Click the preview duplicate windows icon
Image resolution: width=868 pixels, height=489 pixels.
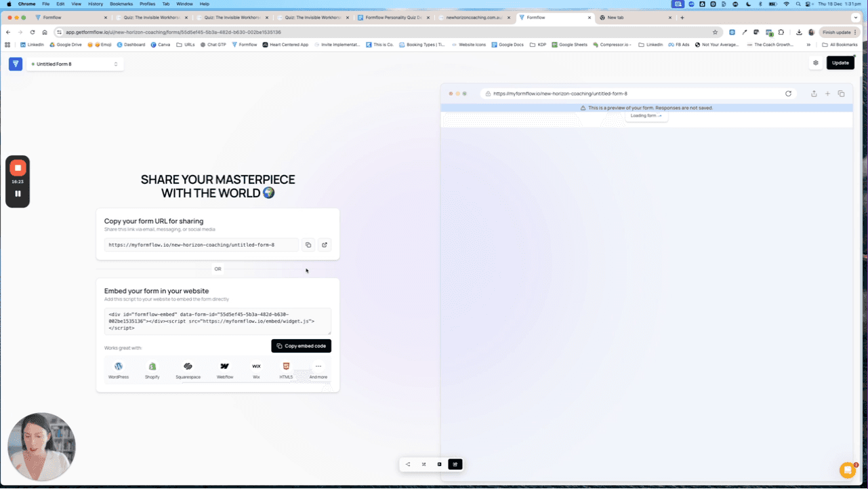point(841,94)
